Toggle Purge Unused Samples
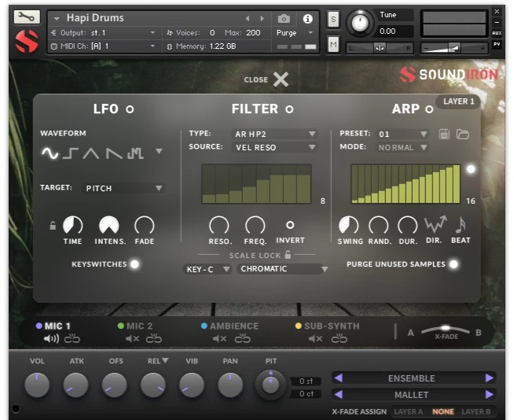Image resolution: width=514 pixels, height=420 pixels. (453, 264)
